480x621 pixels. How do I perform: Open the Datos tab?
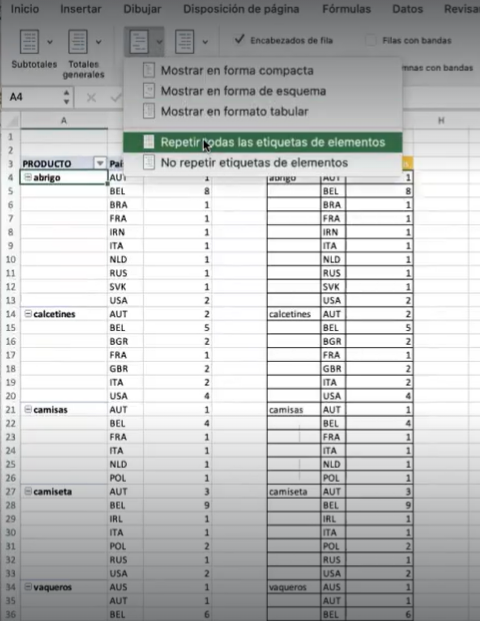[408, 9]
